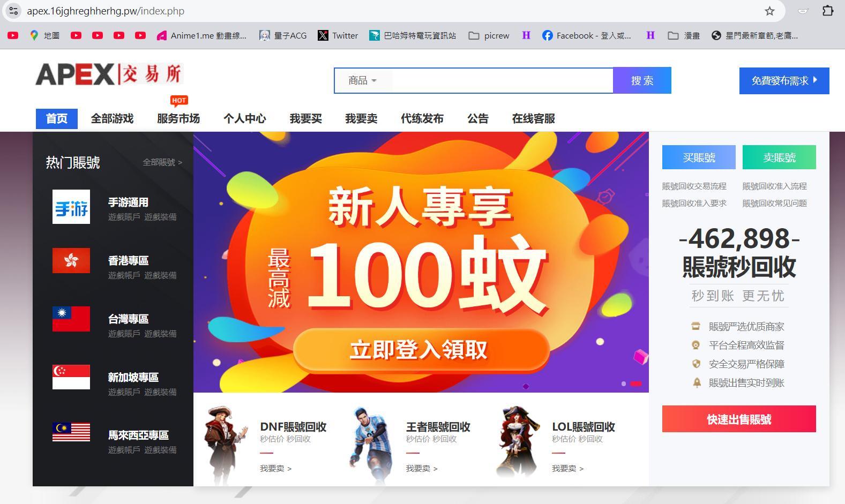Open the 服务市场 menu item
The height and width of the screenshot is (504, 845).
tap(178, 119)
